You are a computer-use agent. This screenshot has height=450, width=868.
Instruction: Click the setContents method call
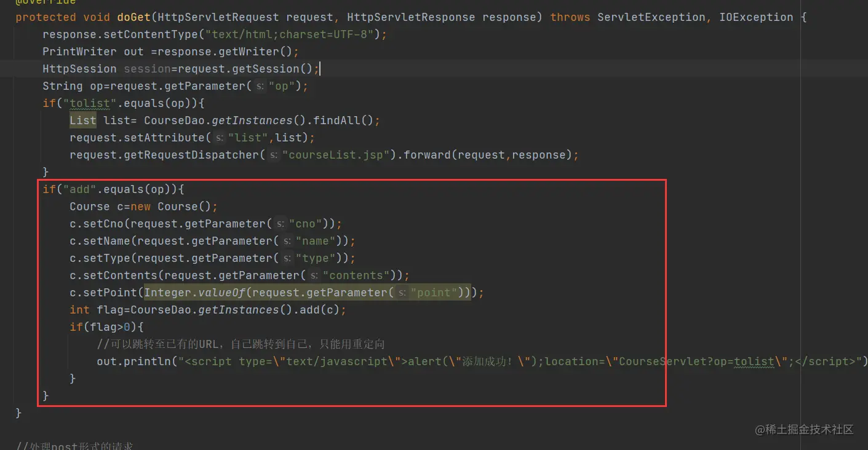[x=120, y=275]
